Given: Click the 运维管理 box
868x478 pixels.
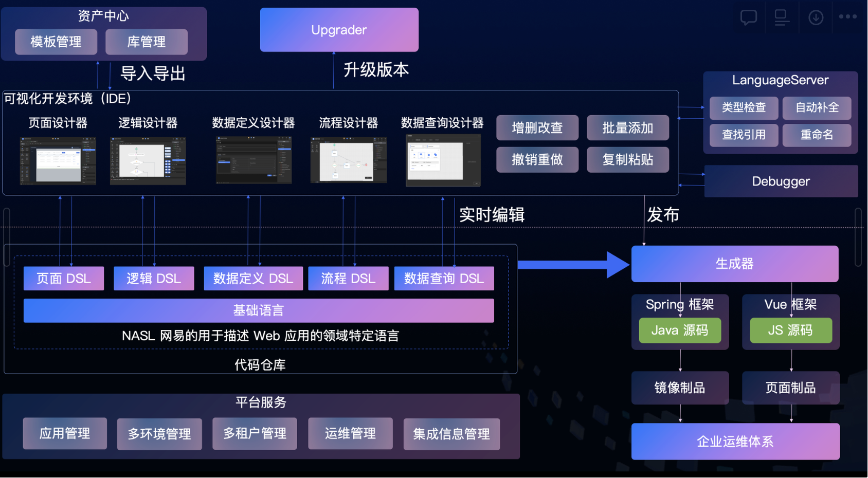Looking at the screenshot, I should pyautogui.click(x=350, y=433).
